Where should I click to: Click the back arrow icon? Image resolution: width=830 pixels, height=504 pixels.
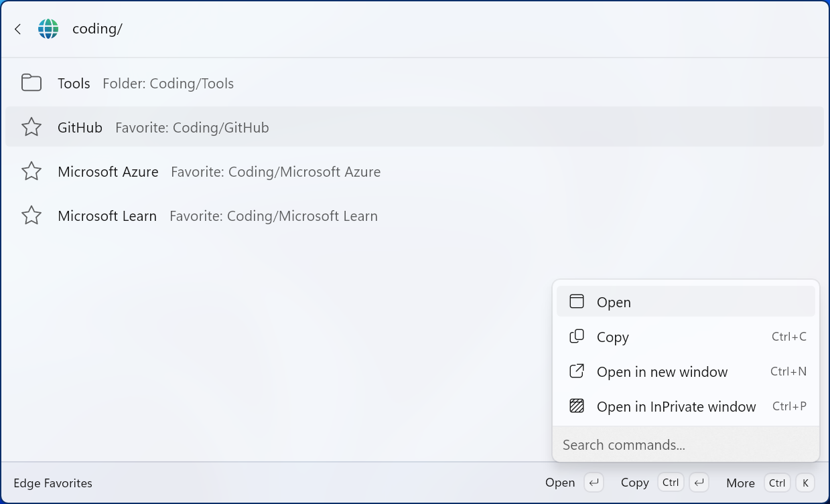tap(18, 29)
